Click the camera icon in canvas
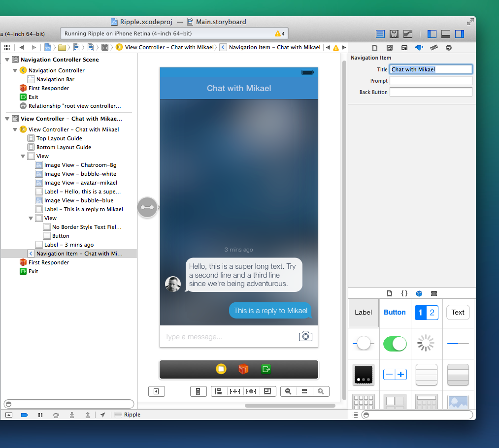499x448 pixels. click(x=305, y=336)
